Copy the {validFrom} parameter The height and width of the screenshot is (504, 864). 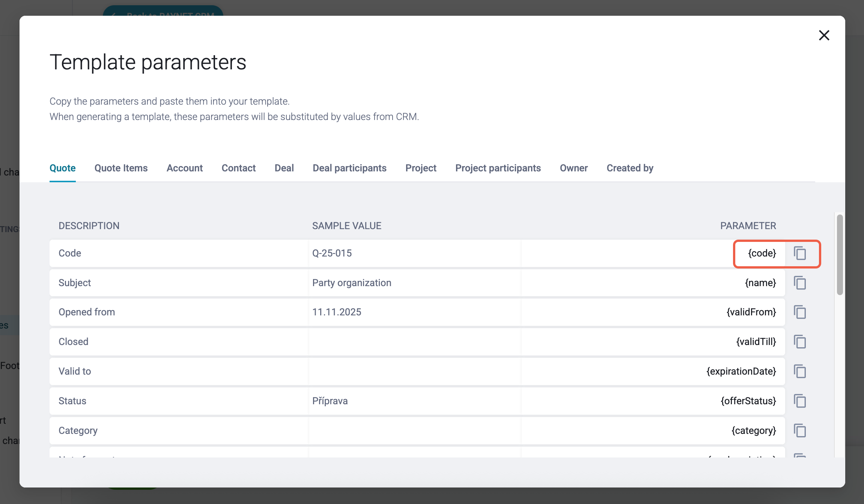pyautogui.click(x=800, y=312)
